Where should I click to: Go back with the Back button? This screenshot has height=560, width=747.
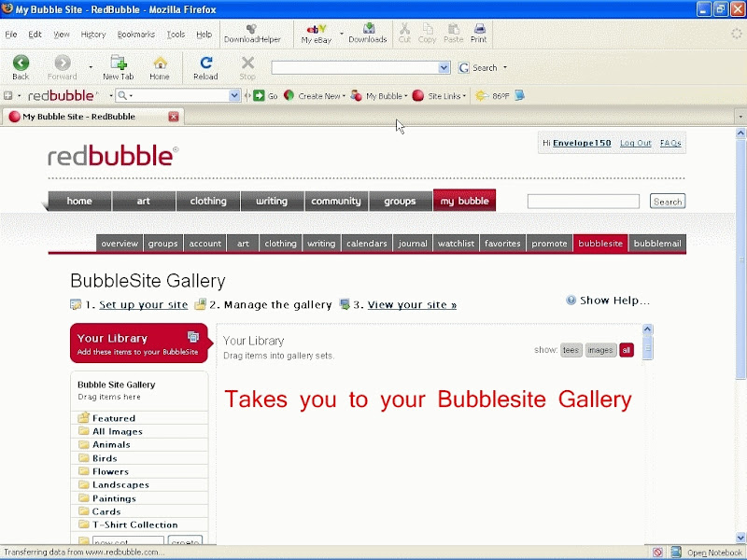tap(21, 67)
